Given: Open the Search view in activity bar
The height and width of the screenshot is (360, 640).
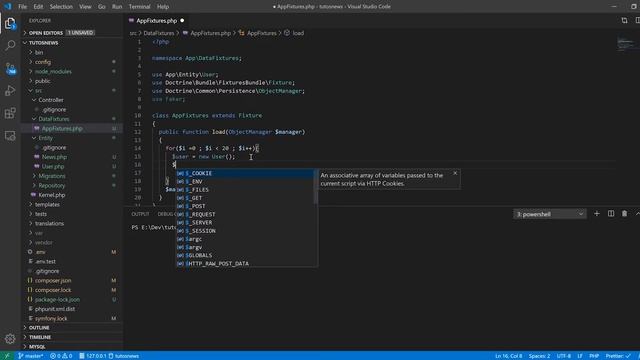Looking at the screenshot, I should [x=10, y=45].
